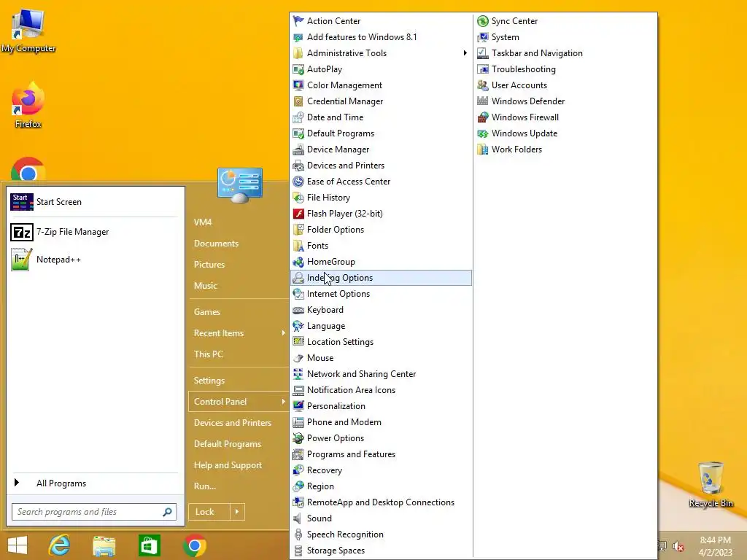Click Sync Center green icon
747x560 pixels.
click(483, 21)
